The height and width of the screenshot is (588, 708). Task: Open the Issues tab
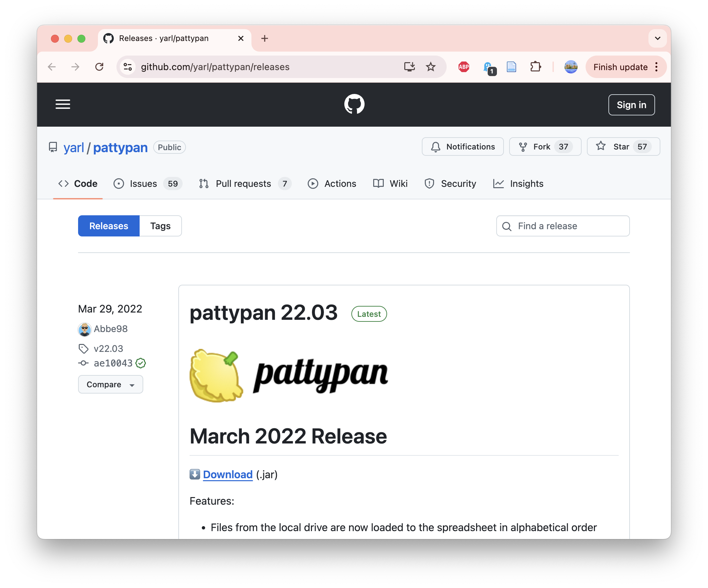148,184
